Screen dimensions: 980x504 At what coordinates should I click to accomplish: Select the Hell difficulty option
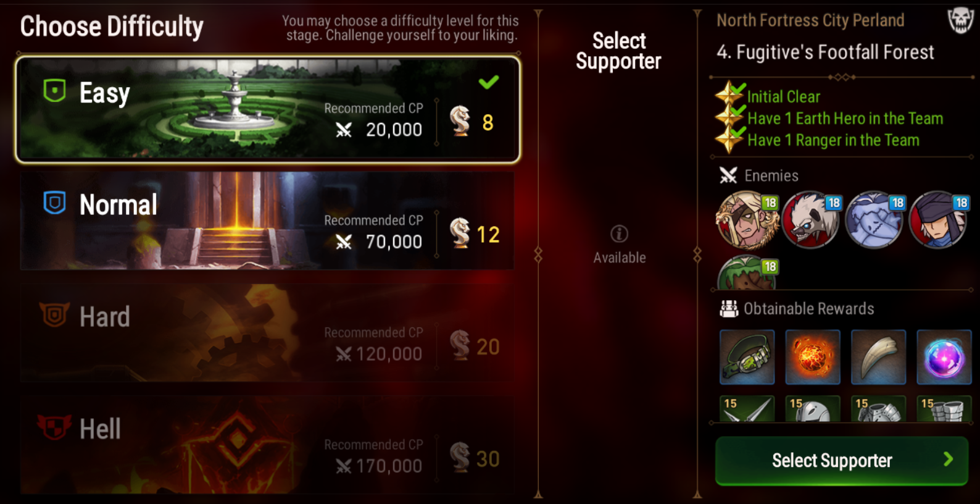tap(267, 445)
